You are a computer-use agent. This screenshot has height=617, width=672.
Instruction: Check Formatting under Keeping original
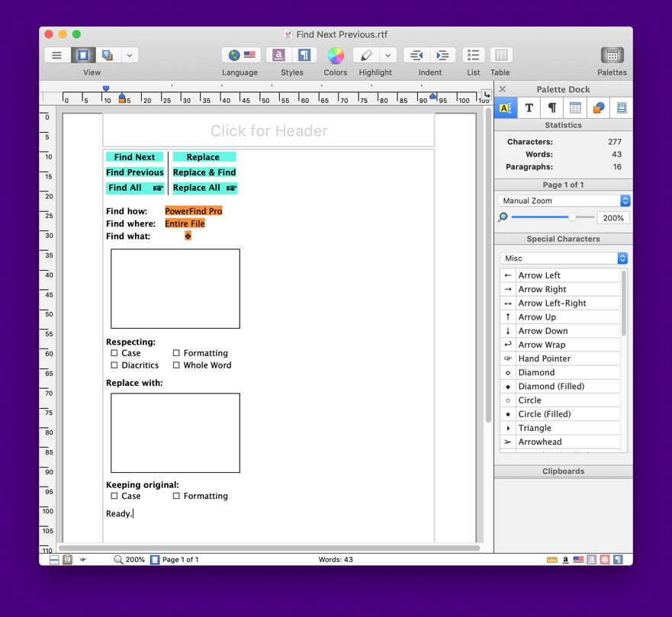pos(176,496)
